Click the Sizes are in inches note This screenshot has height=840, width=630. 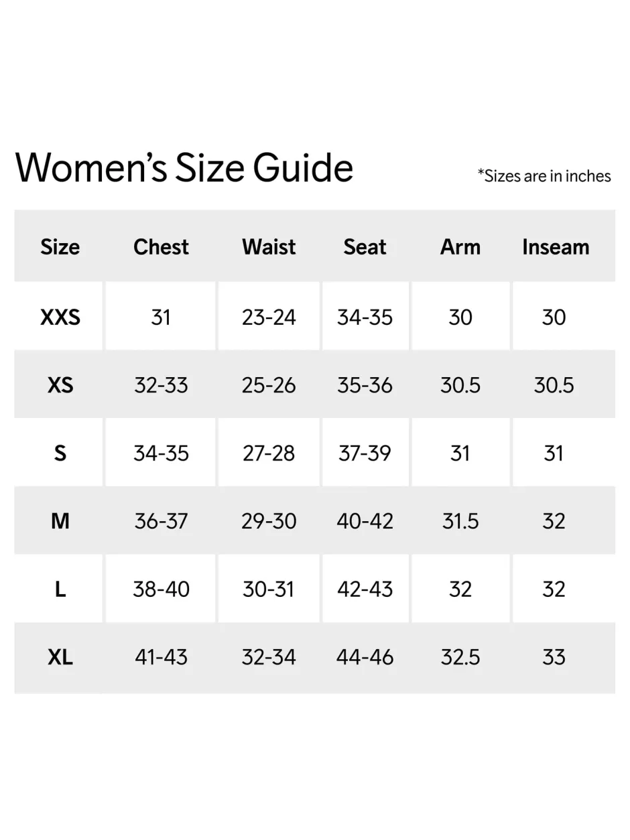point(544,176)
